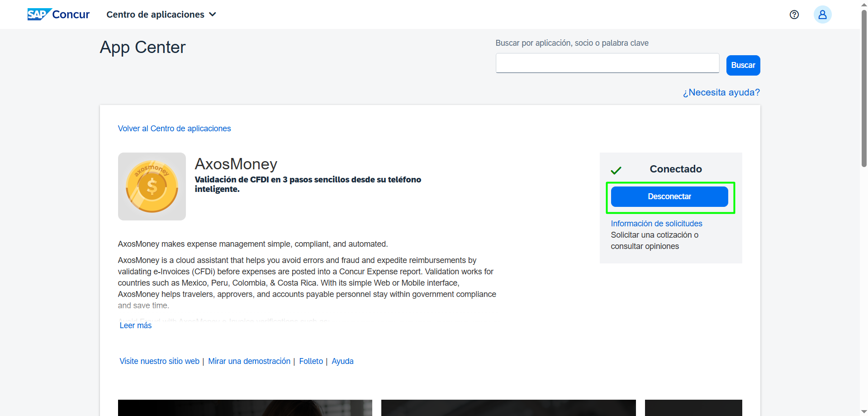Select the first screenshot thumbnail
The height and width of the screenshot is (416, 868).
click(245, 407)
